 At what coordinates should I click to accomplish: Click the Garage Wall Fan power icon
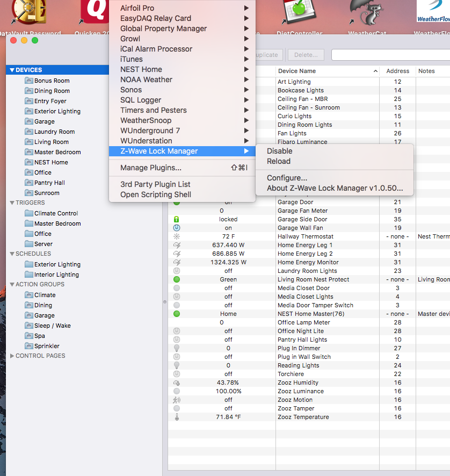(x=177, y=228)
